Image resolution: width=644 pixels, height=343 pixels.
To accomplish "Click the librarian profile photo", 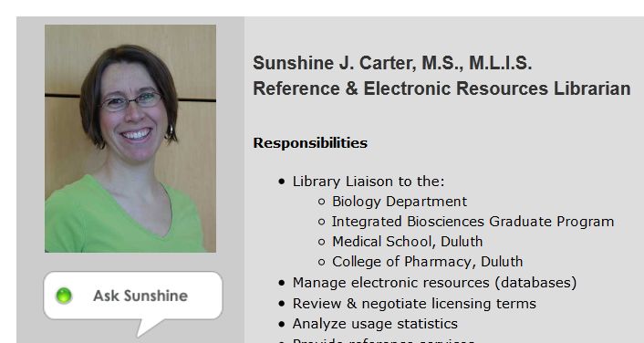I will coord(130,139).
